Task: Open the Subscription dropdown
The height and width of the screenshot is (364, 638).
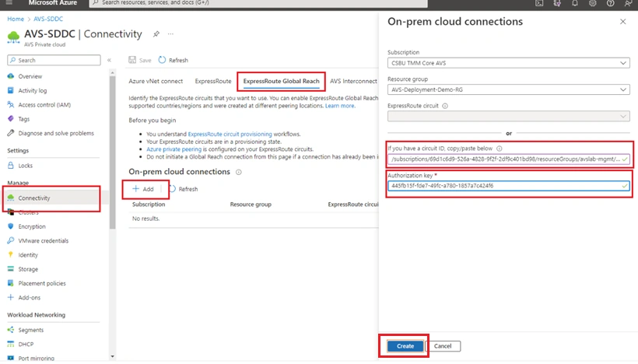Action: pyautogui.click(x=509, y=63)
